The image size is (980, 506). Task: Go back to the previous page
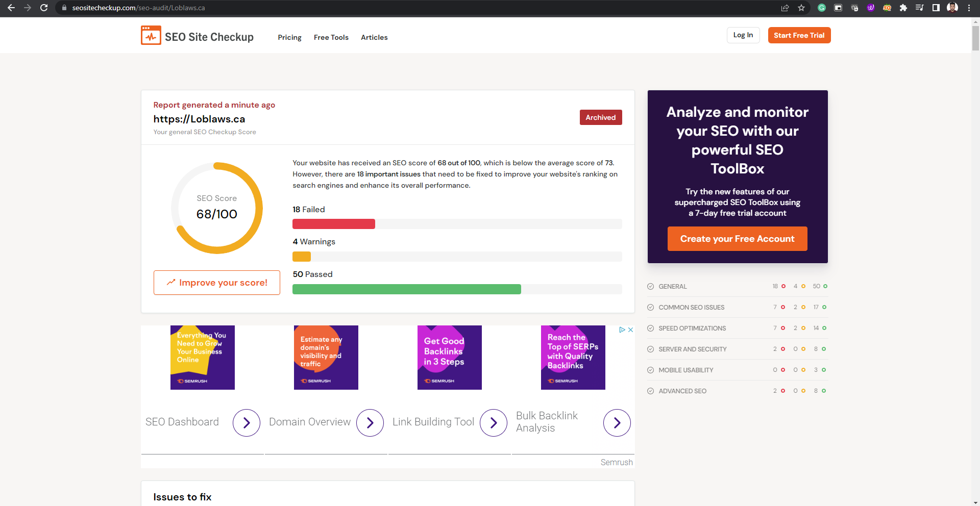pos(11,8)
